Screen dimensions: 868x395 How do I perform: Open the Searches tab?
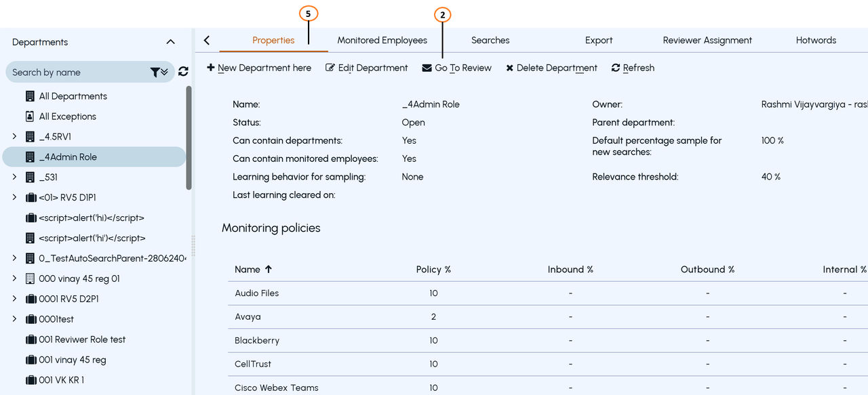click(x=490, y=41)
